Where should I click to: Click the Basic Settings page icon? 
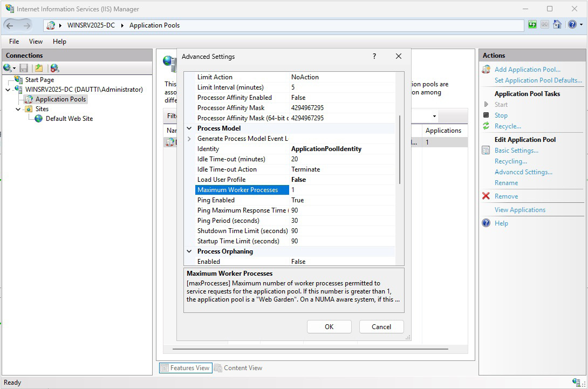[x=486, y=151]
